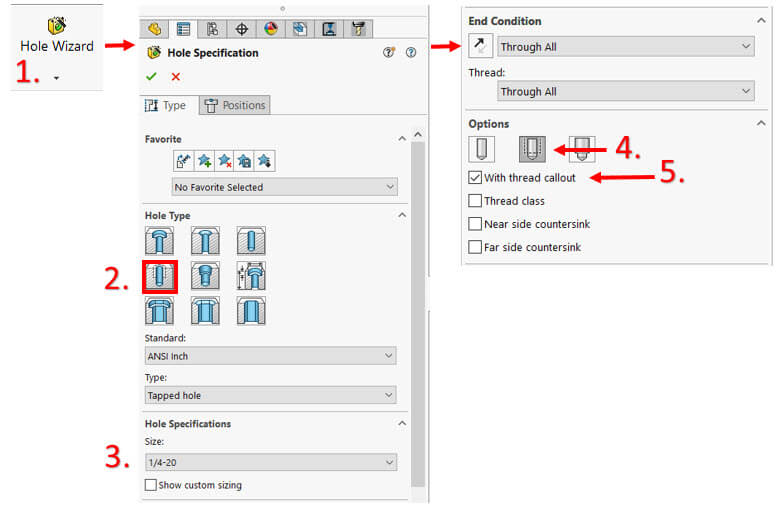Collapse the Options section
Screen dimensions: 776x507
[x=761, y=123]
